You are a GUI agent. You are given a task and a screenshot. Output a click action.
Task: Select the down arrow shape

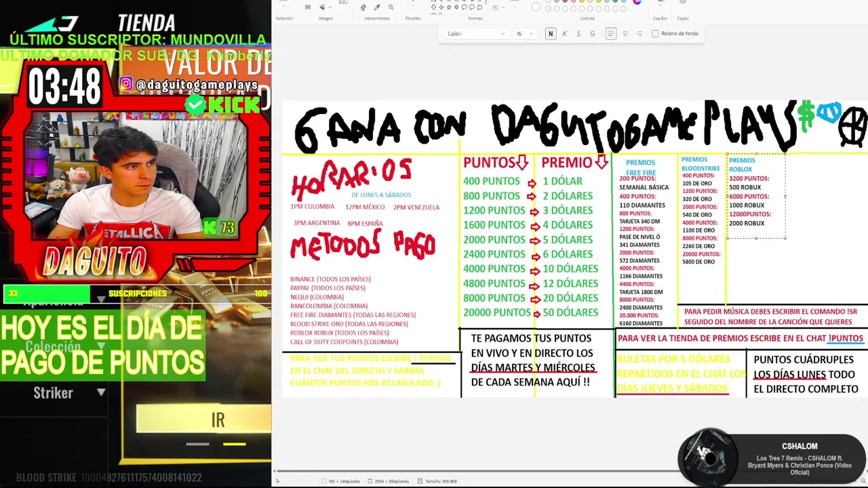433,7
